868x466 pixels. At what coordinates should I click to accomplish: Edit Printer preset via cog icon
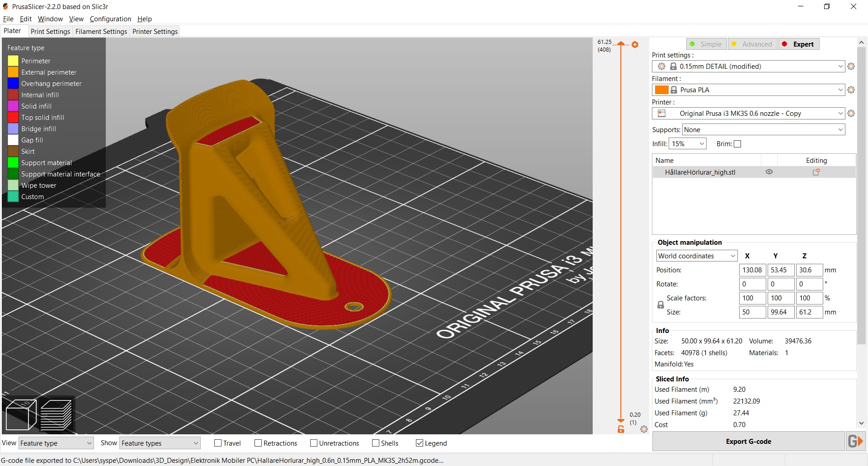coord(851,114)
